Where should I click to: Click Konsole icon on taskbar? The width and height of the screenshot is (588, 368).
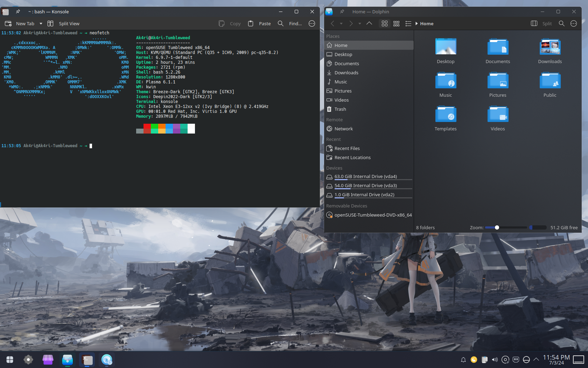pos(87,360)
